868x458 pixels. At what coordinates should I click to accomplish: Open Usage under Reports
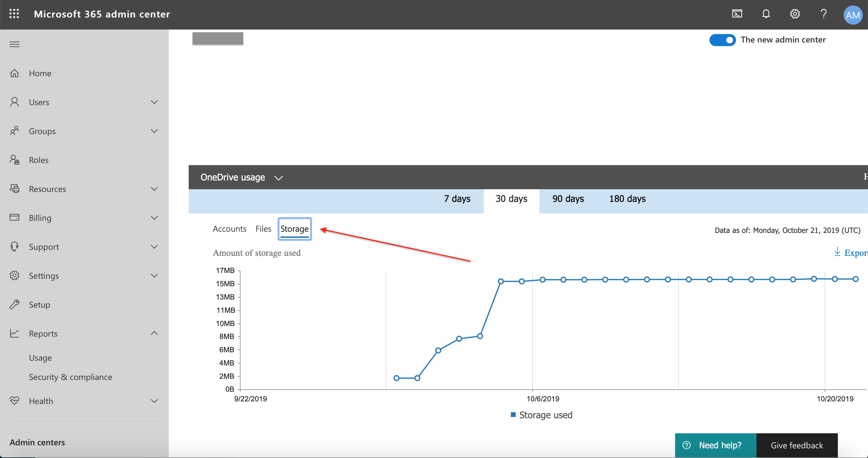(x=40, y=358)
